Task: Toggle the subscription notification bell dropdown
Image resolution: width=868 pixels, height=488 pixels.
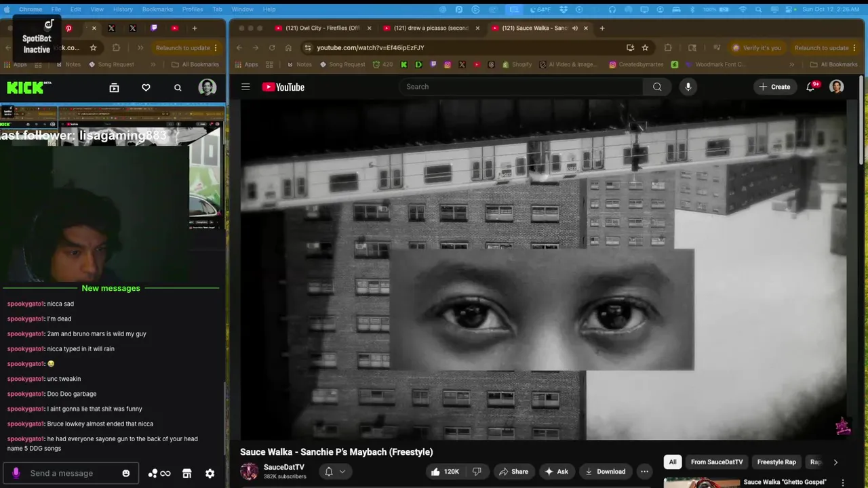Action: pos(335,472)
